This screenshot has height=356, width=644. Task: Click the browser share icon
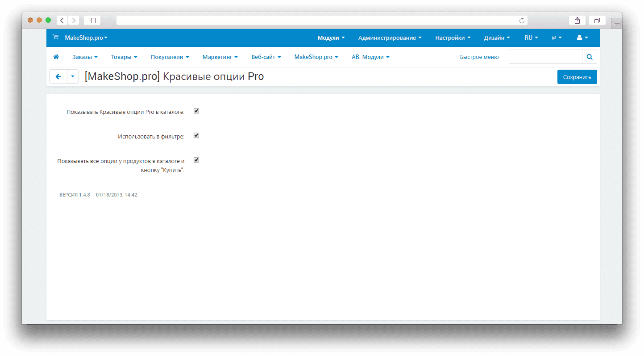coord(577,21)
